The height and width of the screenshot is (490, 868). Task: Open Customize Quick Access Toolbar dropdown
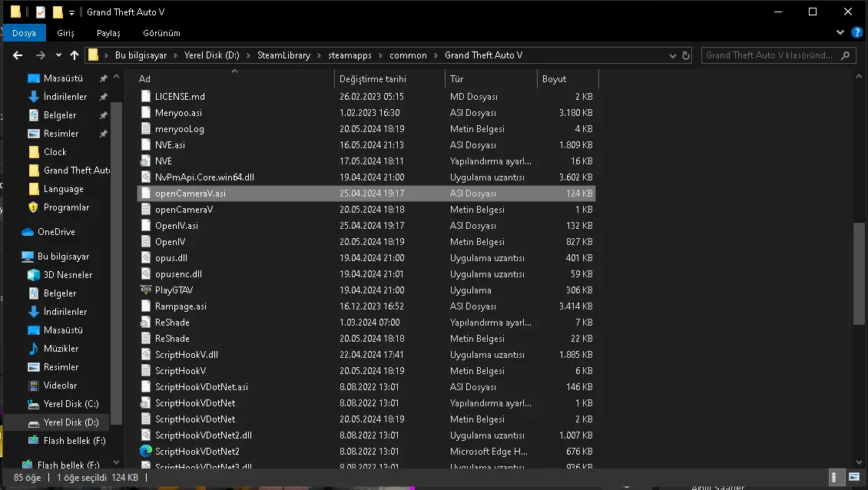(71, 12)
